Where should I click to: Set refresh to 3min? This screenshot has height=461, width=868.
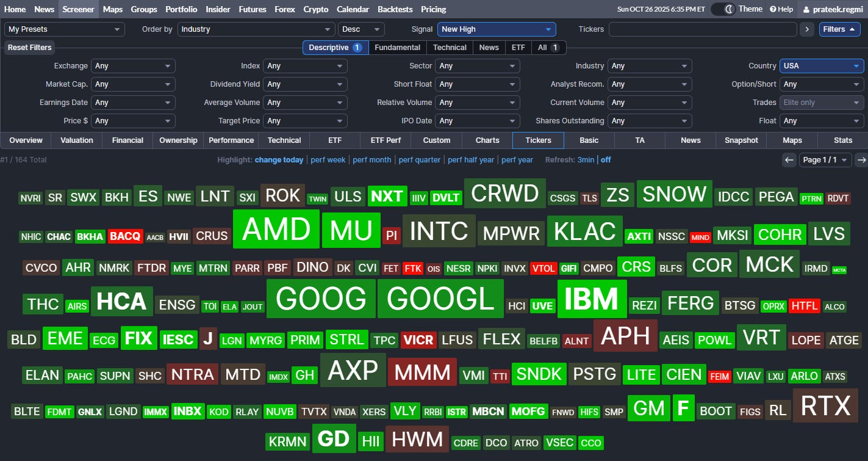pyautogui.click(x=586, y=160)
